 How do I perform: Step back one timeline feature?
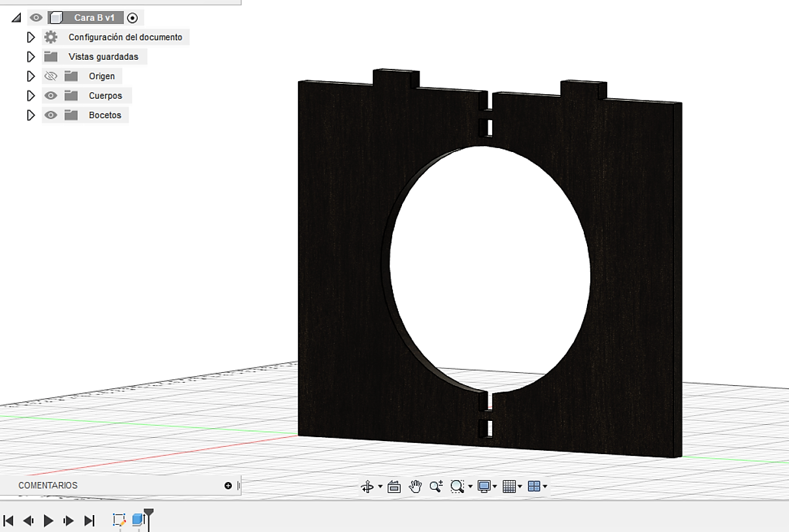tap(28, 520)
